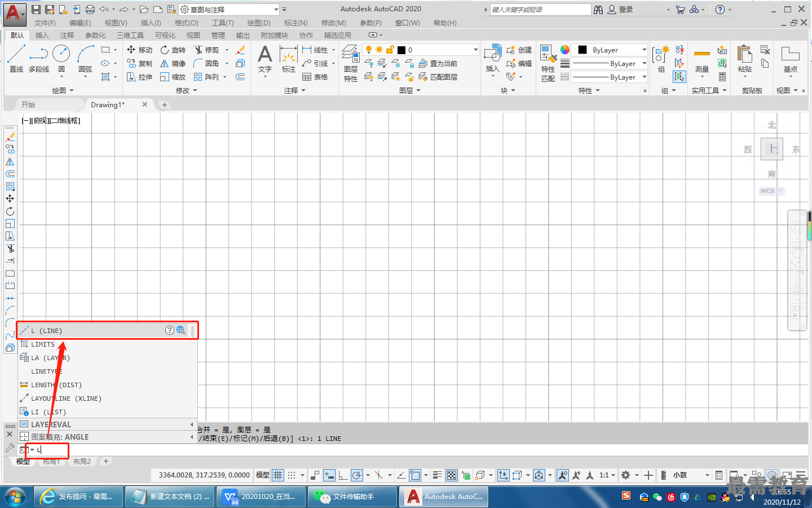Viewport: 812px width, 508px height.
Task: Toggle transparency display in status bar
Action: pos(452,475)
